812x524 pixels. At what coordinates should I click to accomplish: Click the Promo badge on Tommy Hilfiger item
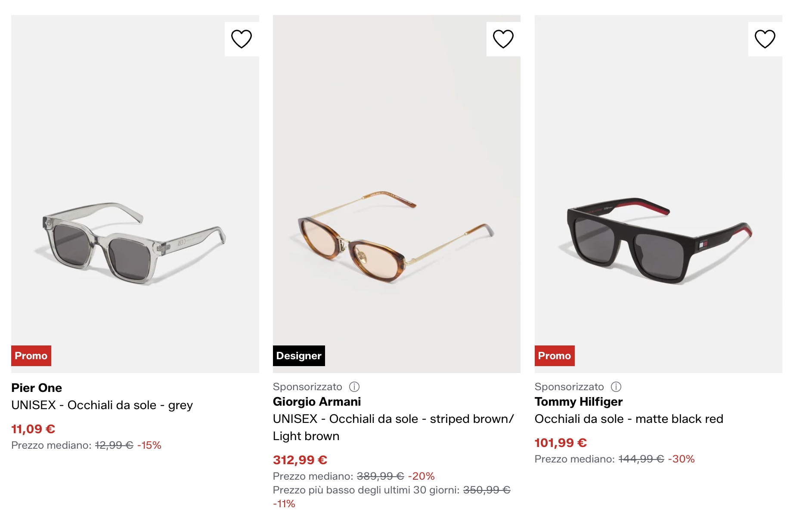555,356
